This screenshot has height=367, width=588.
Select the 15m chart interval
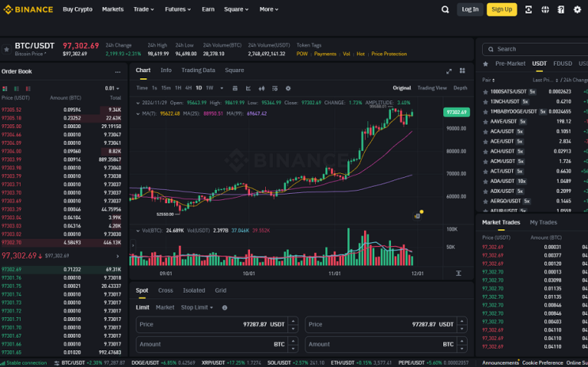pos(166,88)
